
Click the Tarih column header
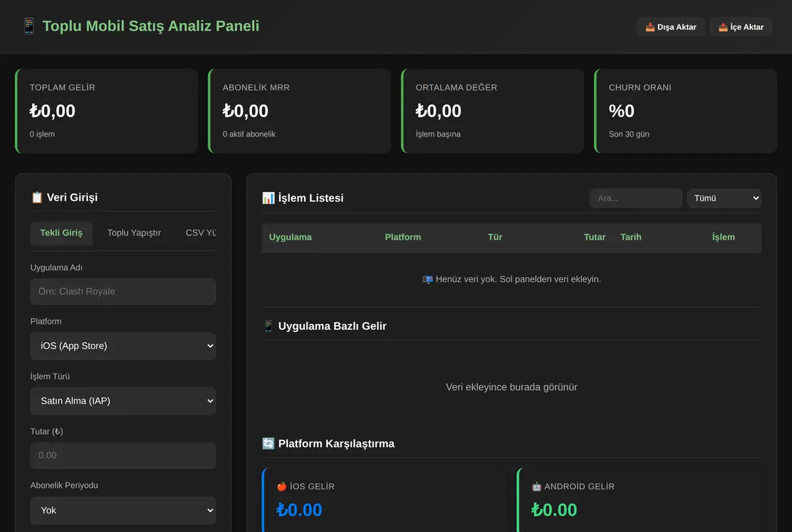coord(631,237)
